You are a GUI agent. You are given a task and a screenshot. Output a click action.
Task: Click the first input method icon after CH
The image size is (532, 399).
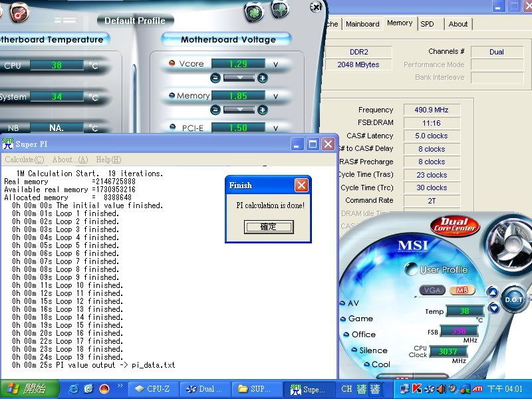[x=362, y=389]
